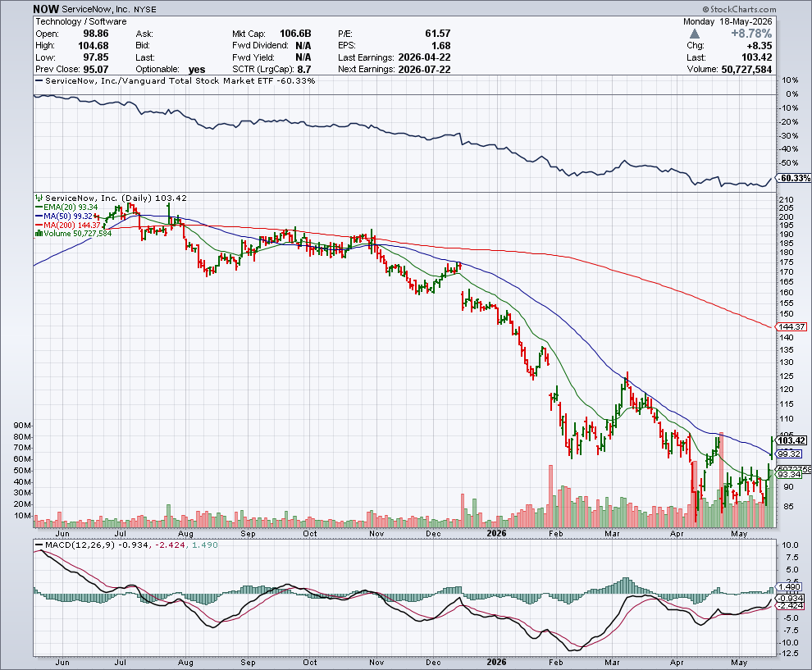Click the green EMA(20) legend line swatch
Image resolution: width=812 pixels, height=670 pixels.
pyautogui.click(x=39, y=207)
